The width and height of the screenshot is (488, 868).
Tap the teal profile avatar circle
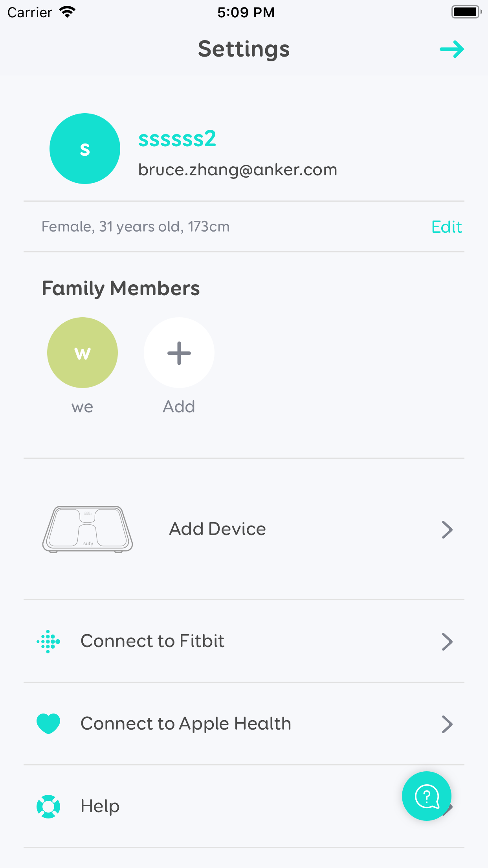(x=85, y=149)
